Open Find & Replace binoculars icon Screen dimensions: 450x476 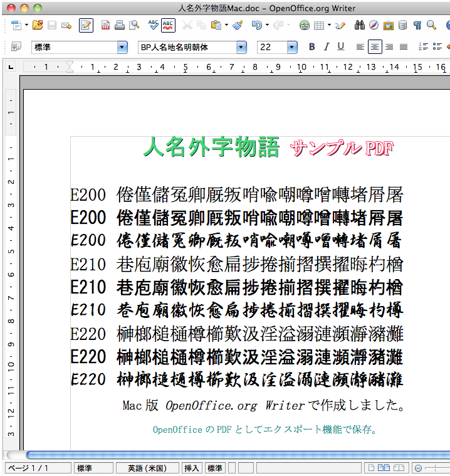(360, 25)
